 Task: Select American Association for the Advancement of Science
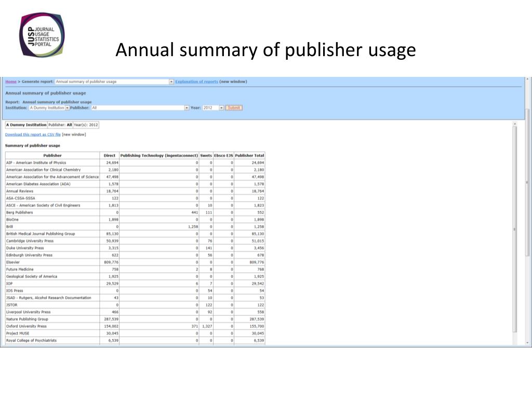click(135, 177)
